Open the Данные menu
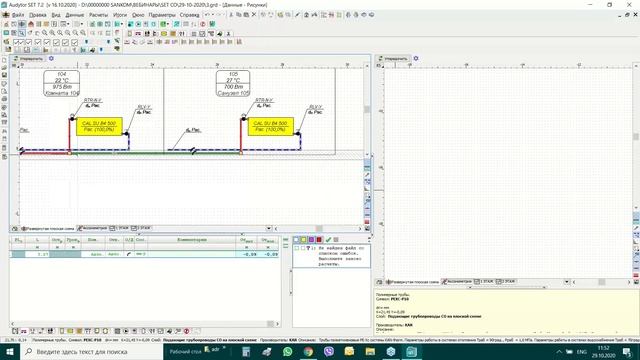 (75, 15)
